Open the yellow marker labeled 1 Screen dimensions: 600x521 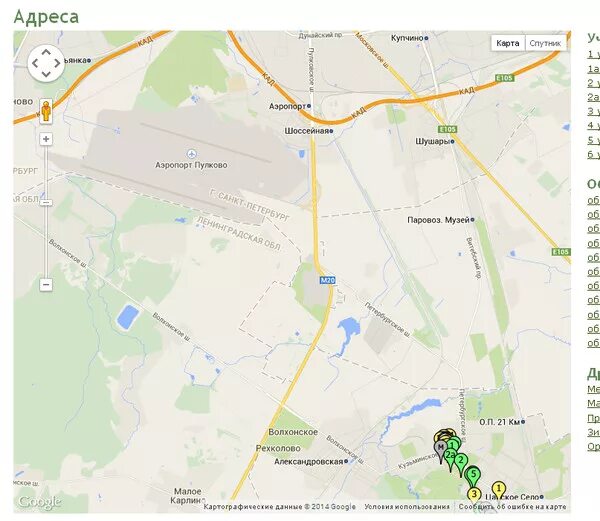498,490
